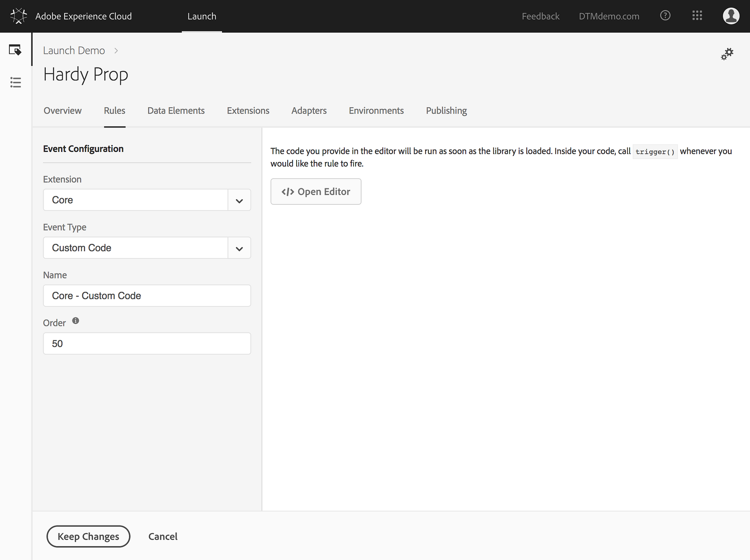Click the user profile avatar
The width and height of the screenshot is (750, 560).
(x=730, y=16)
